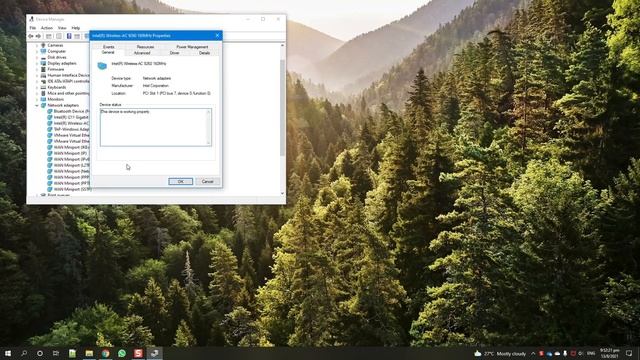This screenshot has width=640, height=360.
Task: Switch to the Resources tab
Action: point(145,47)
